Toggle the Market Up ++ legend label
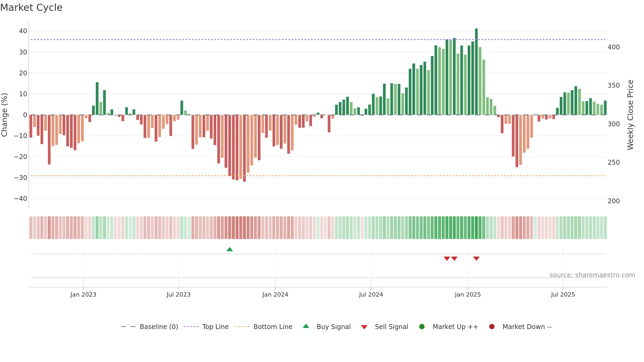Viewport: 644px width, 362px height. (x=455, y=327)
